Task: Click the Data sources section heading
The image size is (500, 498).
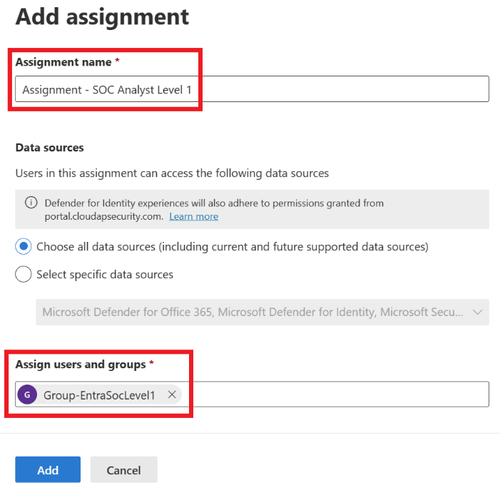Action: pyautogui.click(x=49, y=147)
